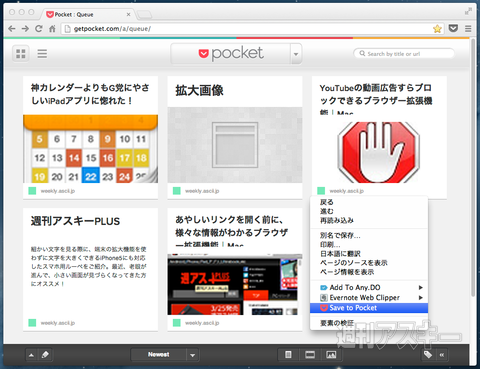Click the pocket logo button
Image resolution: width=480 pixels, height=369 pixels.
coord(231,53)
